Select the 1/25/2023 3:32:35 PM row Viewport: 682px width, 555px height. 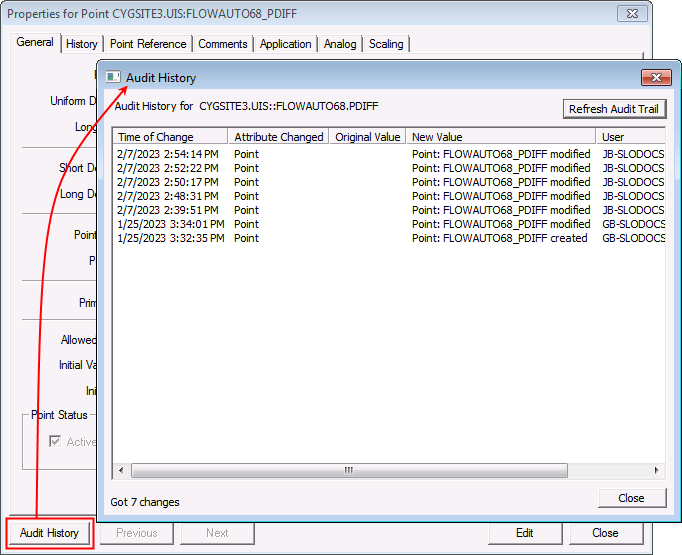pyautogui.click(x=389, y=238)
